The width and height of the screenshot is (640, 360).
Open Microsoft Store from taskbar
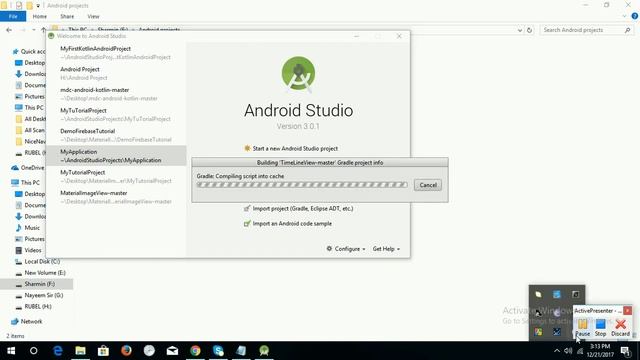pos(103,351)
